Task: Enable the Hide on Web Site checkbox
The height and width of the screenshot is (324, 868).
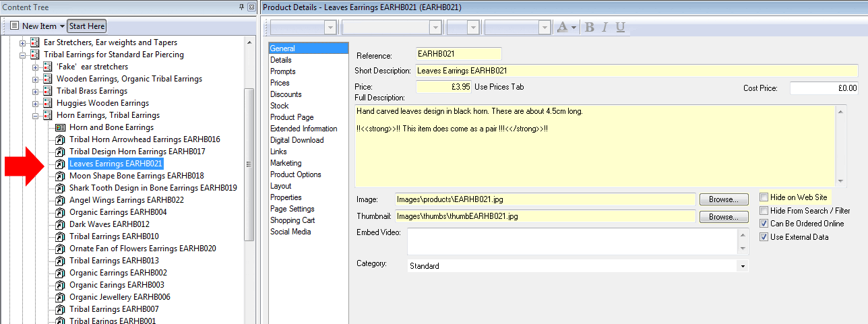Action: click(764, 197)
